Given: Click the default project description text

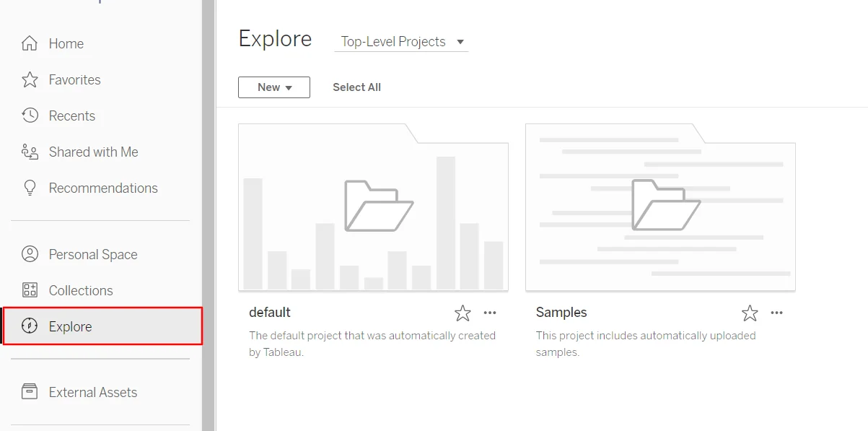Looking at the screenshot, I should 372,344.
